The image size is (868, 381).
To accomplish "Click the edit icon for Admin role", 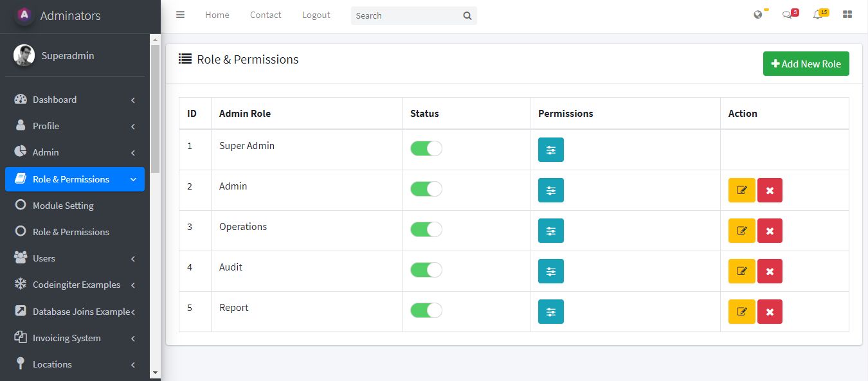I will (x=741, y=190).
